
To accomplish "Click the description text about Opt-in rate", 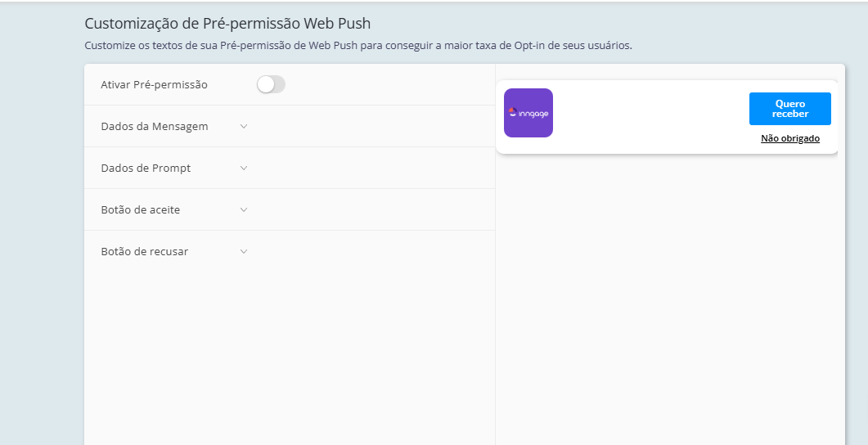I will point(358,46).
